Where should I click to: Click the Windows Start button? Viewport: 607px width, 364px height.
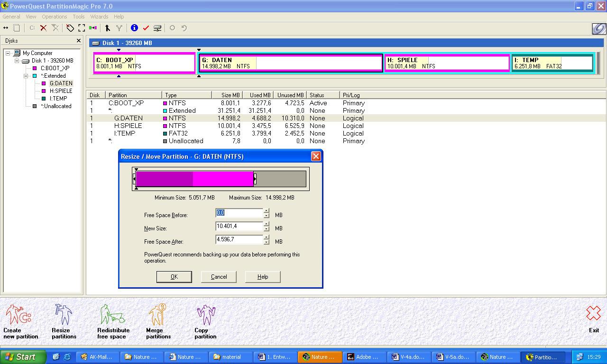pos(23,357)
